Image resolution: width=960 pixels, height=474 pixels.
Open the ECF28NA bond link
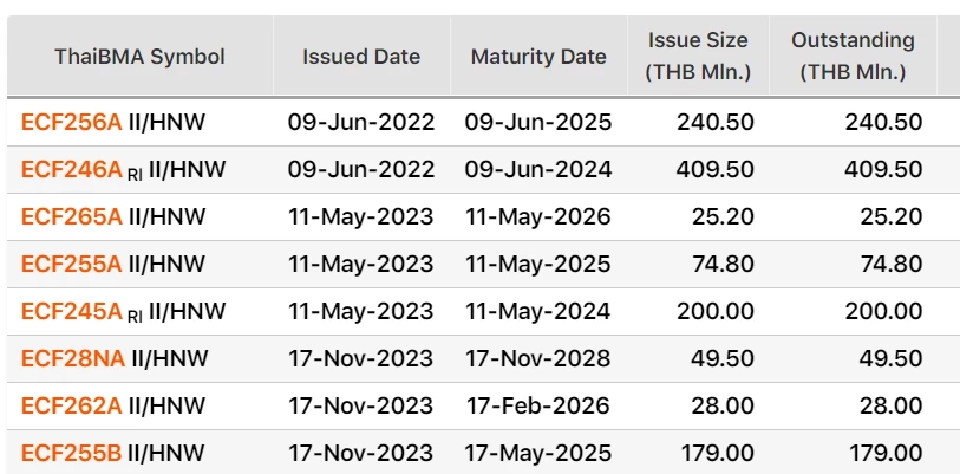pos(72,358)
